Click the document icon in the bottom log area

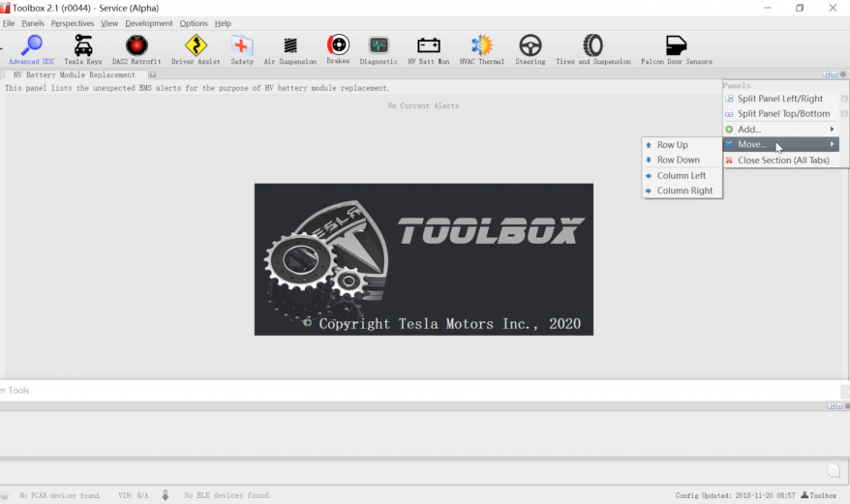(x=834, y=470)
